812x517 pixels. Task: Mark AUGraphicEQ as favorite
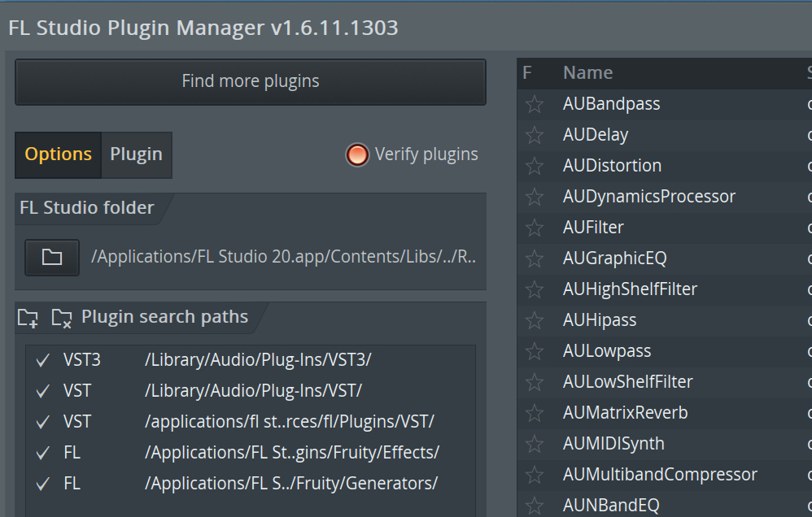point(535,258)
